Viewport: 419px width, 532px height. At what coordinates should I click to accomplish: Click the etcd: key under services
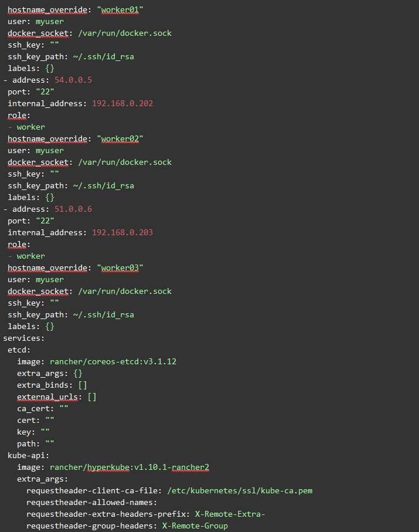click(19, 350)
